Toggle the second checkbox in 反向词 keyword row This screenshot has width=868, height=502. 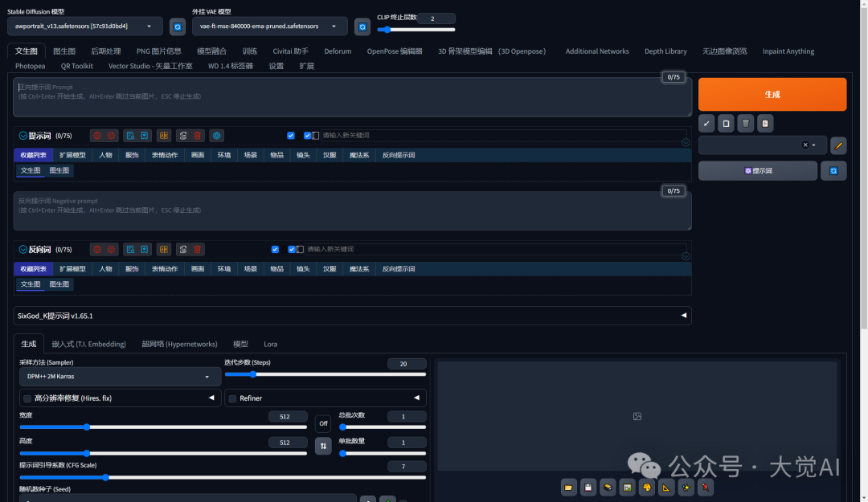(x=292, y=250)
